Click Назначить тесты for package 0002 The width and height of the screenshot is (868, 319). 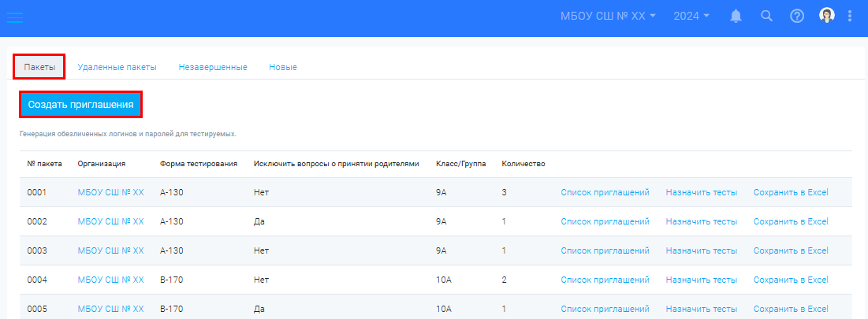point(702,221)
